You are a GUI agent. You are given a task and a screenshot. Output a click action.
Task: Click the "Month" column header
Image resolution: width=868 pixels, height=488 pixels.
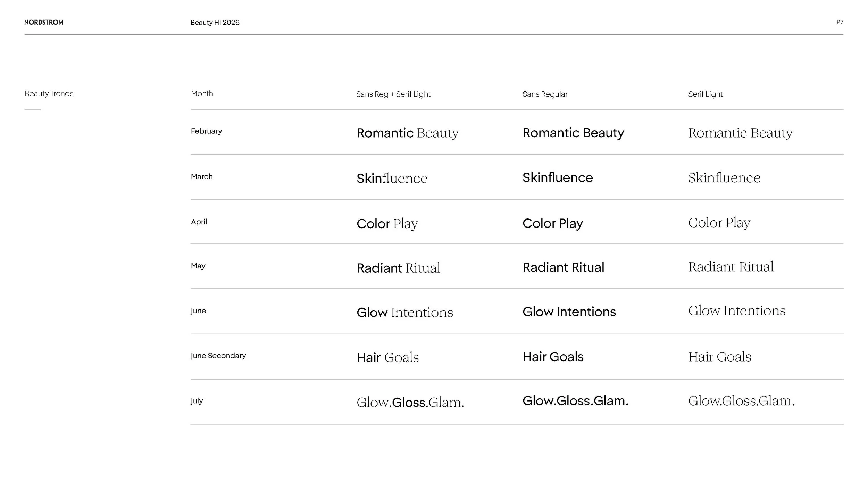202,94
